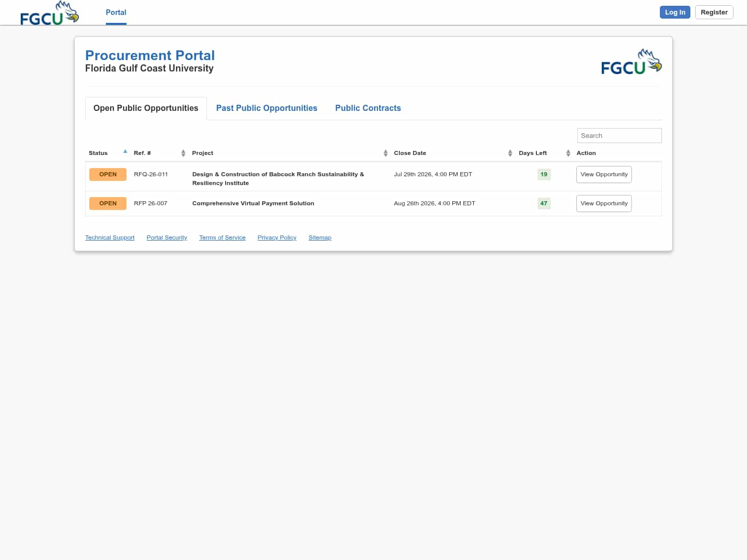Click the FGCU logo in the top navigation bar

[49, 13]
